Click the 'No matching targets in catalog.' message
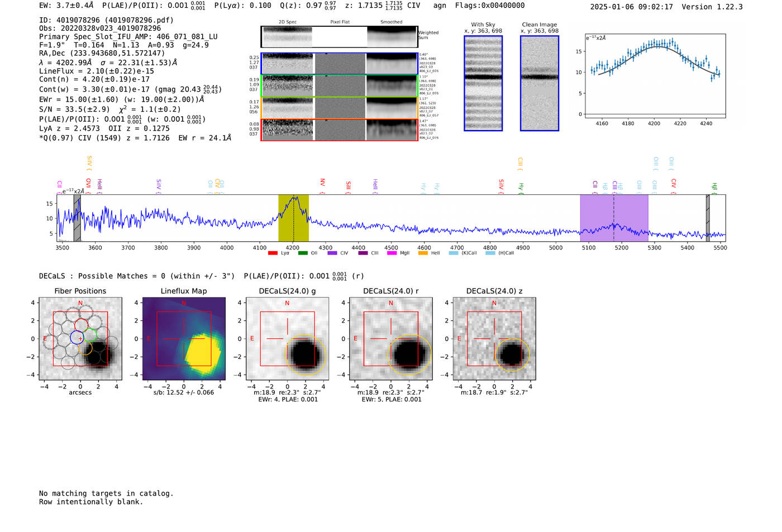 106,493
